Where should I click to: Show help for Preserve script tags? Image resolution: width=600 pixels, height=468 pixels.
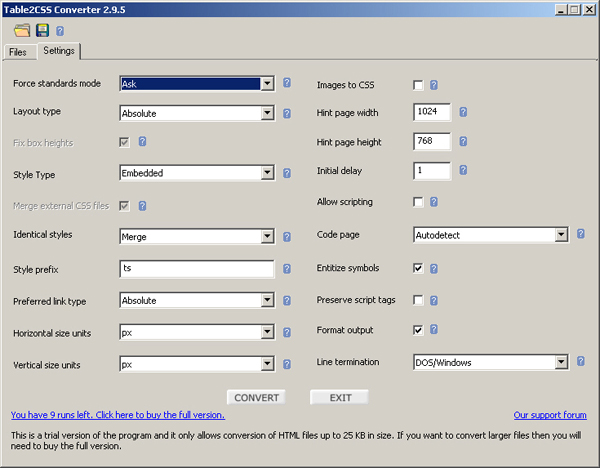pyautogui.click(x=434, y=300)
